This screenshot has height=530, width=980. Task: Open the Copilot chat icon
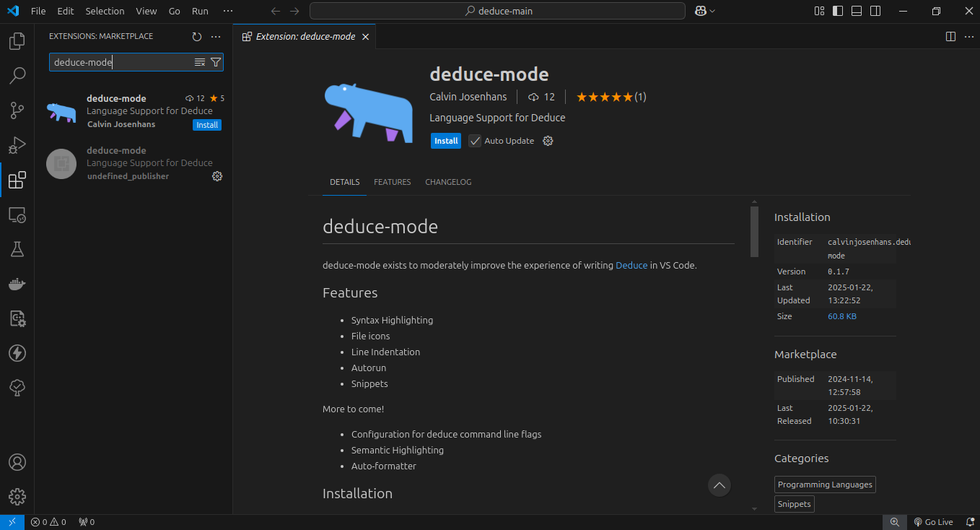[700, 11]
